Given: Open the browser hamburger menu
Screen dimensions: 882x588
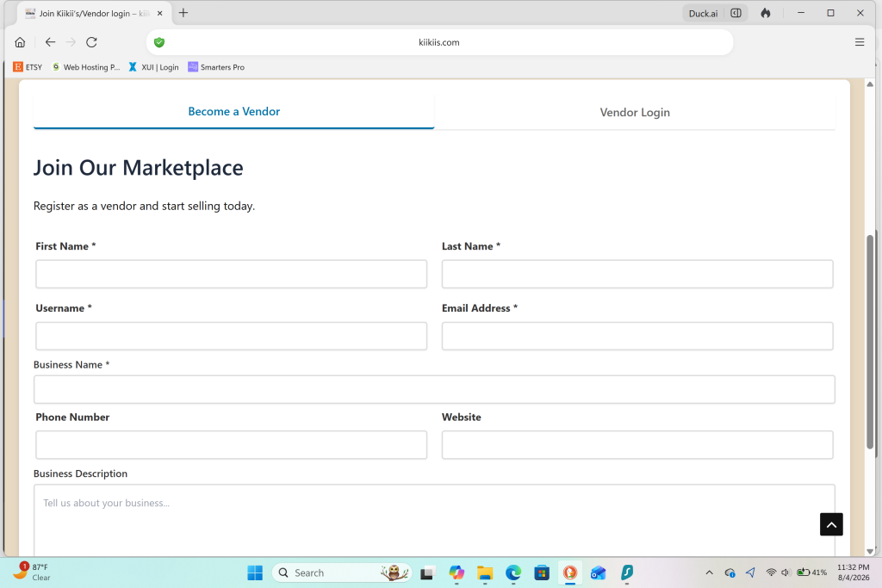Looking at the screenshot, I should coord(860,42).
